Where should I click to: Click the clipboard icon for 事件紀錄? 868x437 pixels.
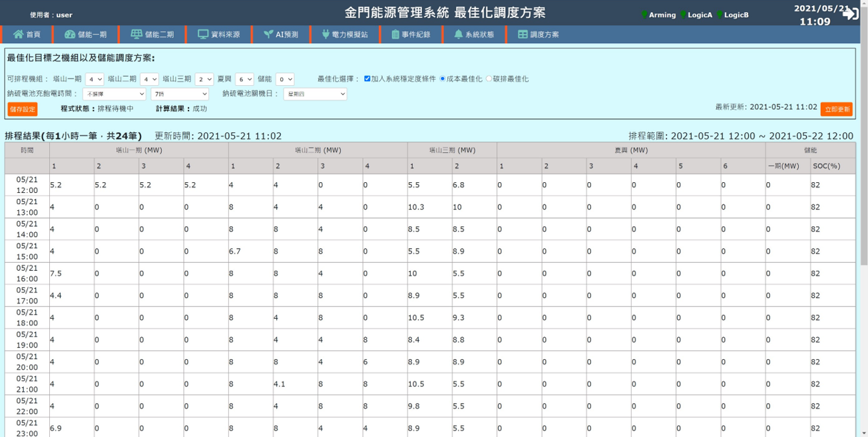[x=395, y=35]
